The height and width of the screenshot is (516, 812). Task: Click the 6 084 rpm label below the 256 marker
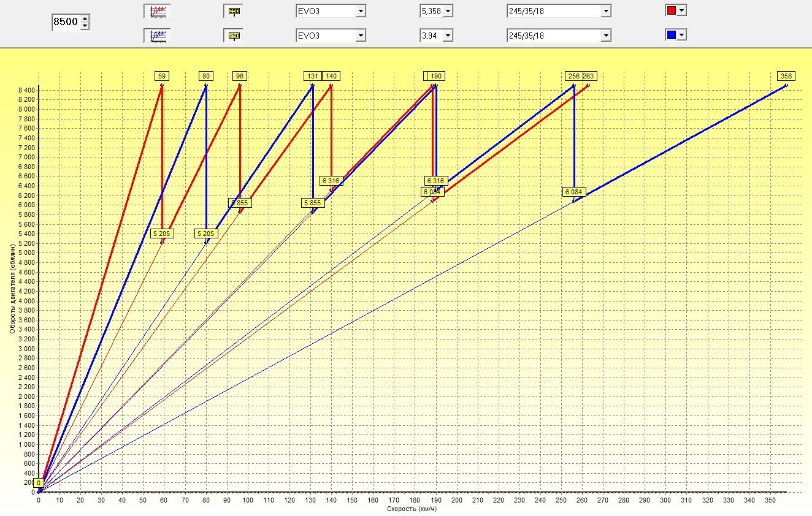[x=574, y=192]
